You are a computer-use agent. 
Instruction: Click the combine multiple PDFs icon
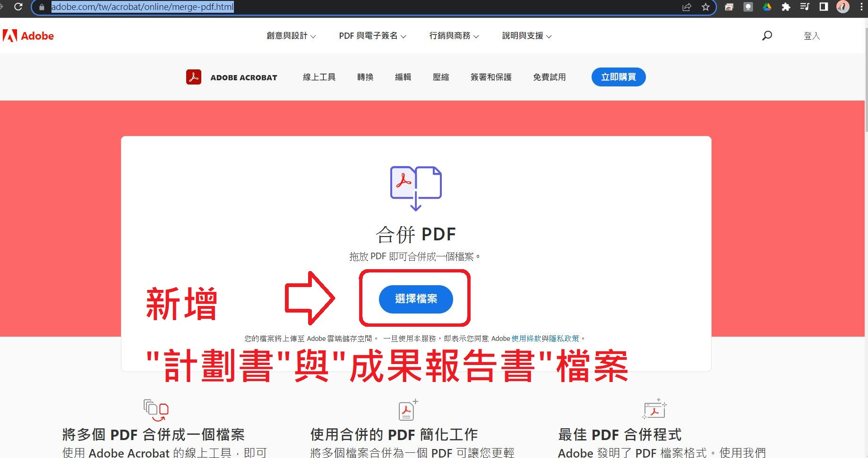click(x=156, y=410)
